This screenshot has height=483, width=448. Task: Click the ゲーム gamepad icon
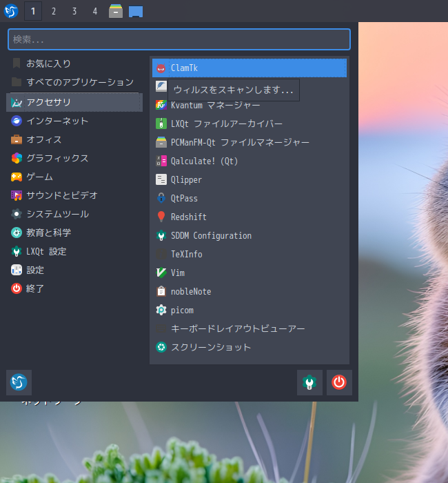coord(17,177)
